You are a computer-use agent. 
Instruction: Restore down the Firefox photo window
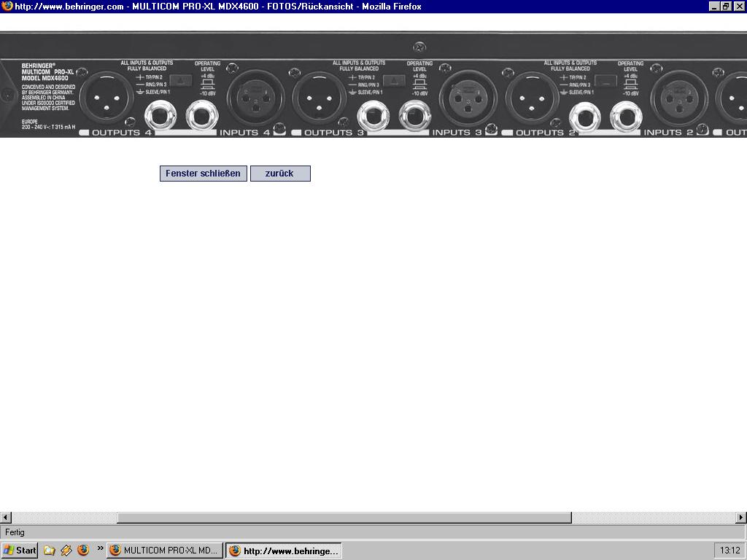pos(726,6)
